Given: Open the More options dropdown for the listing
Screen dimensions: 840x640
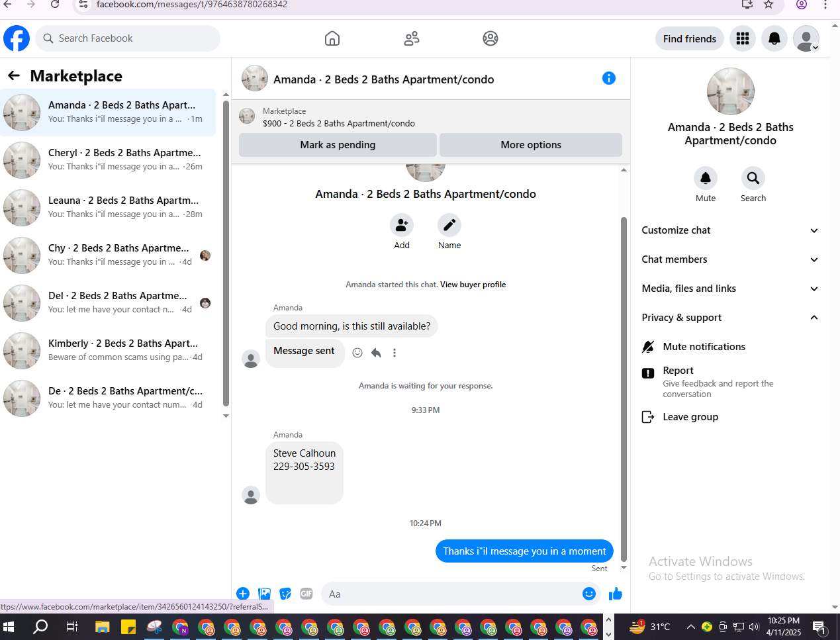Looking at the screenshot, I should point(531,145).
